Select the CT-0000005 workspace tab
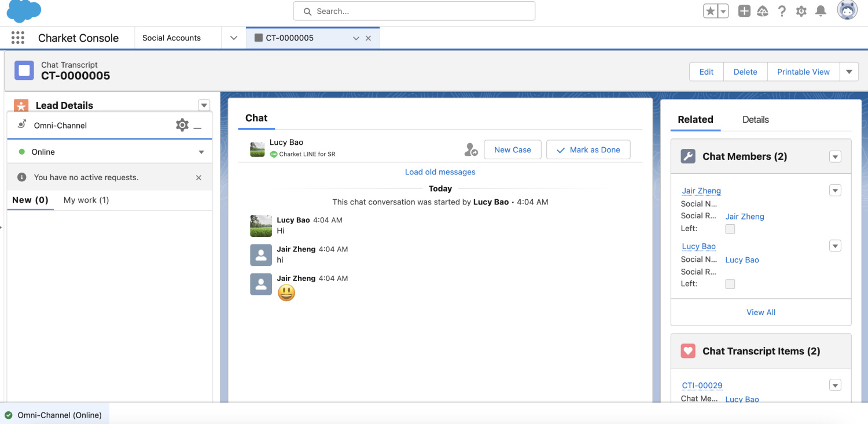This screenshot has width=868, height=424. (289, 38)
